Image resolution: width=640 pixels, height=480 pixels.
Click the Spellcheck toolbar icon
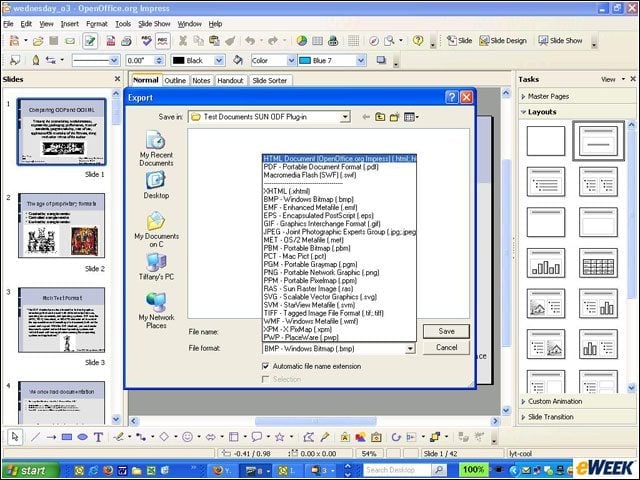click(x=146, y=40)
